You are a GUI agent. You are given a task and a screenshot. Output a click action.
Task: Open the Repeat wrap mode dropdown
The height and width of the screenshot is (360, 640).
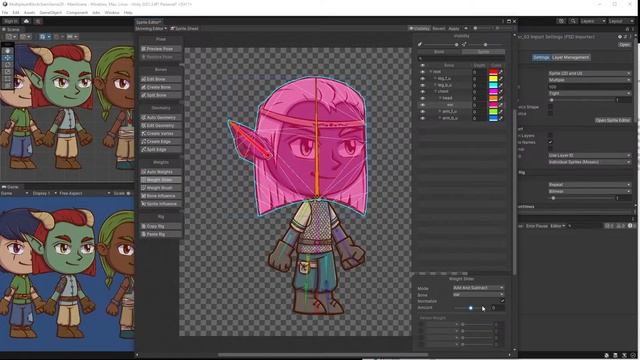pos(589,185)
